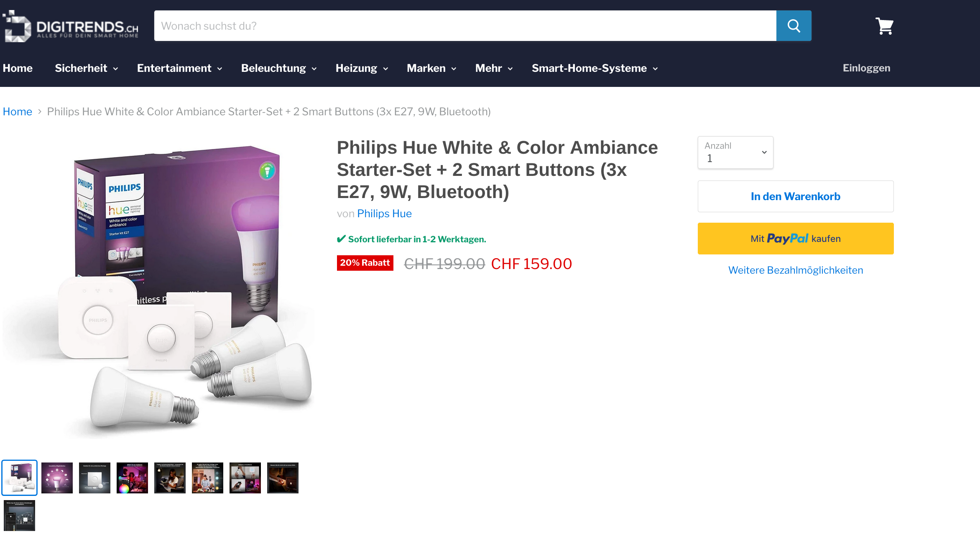
Task: Click into the Wonach suchst du search field
Action: coord(465,26)
